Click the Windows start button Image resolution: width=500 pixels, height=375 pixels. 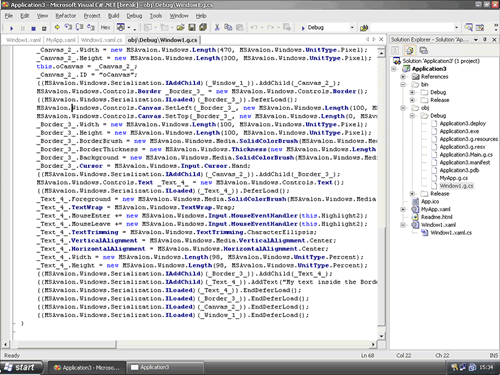21,367
